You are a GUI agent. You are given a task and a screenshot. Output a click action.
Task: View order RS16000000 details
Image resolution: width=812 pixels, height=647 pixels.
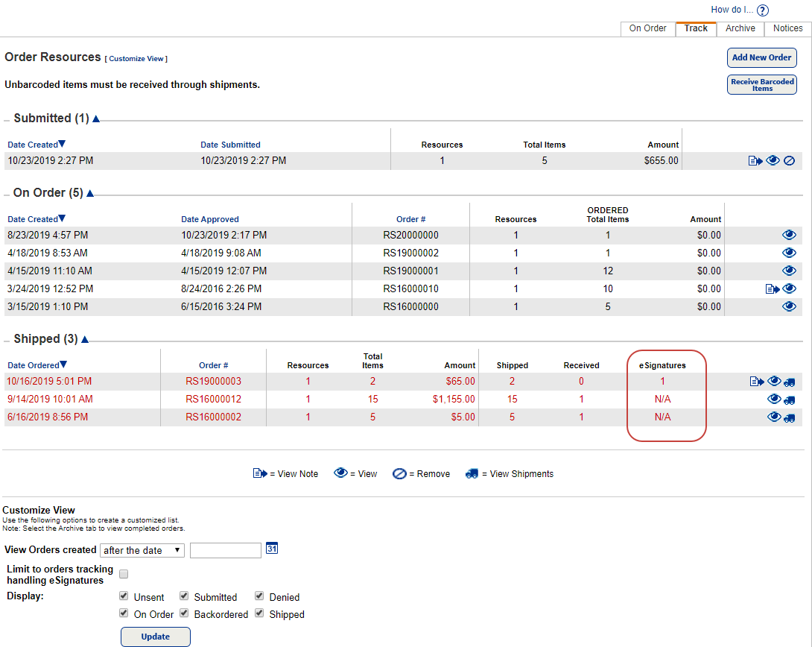tap(789, 306)
